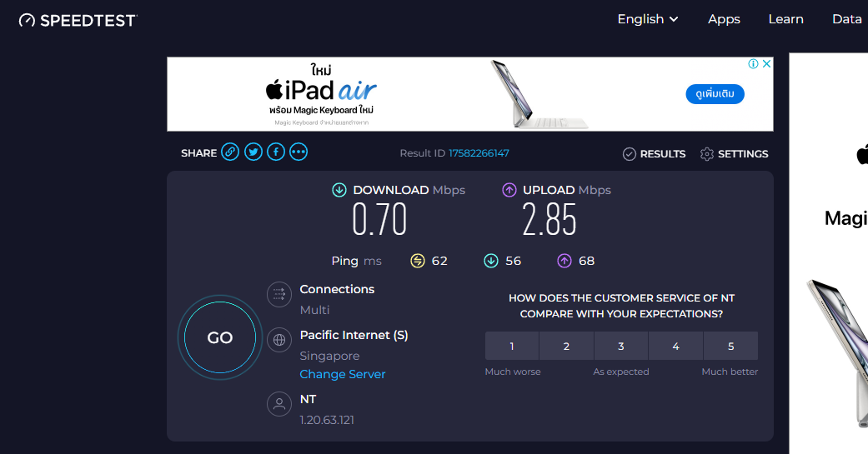
Task: Open the Data menu
Action: point(847,19)
